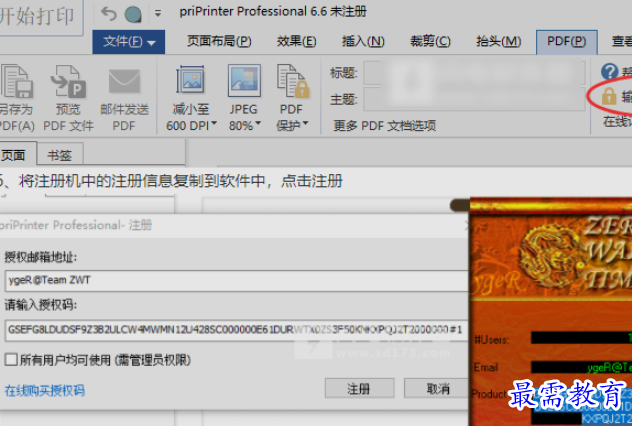Click 预览 PDF 文件 icon
632x426 pixels.
(68, 81)
